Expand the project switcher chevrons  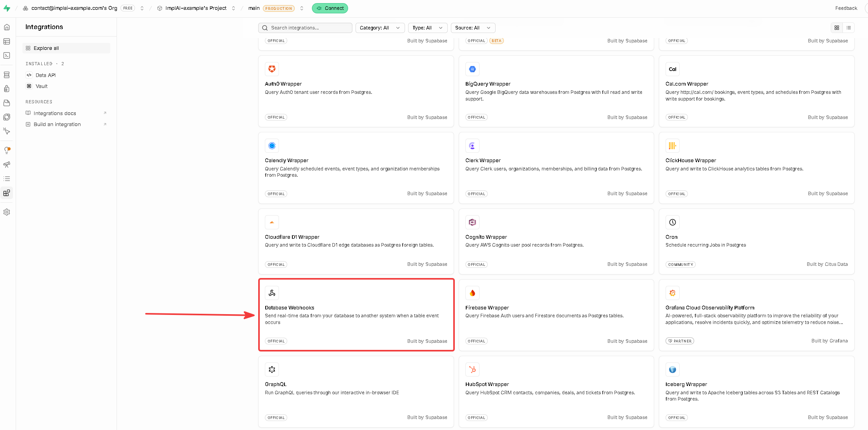pyautogui.click(x=233, y=8)
